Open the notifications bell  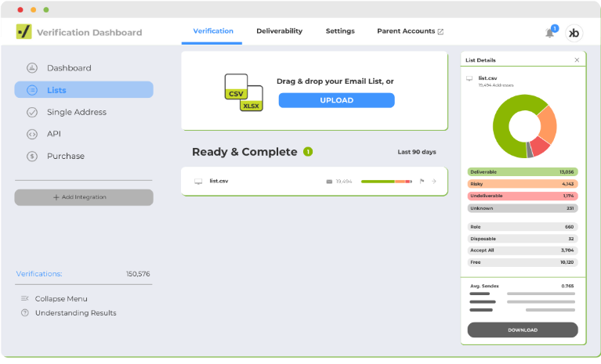[x=549, y=33]
